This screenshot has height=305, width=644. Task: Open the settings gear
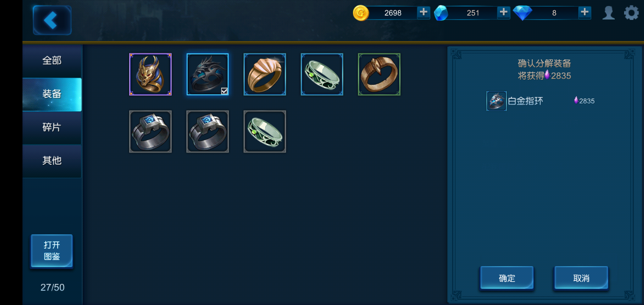tap(631, 13)
